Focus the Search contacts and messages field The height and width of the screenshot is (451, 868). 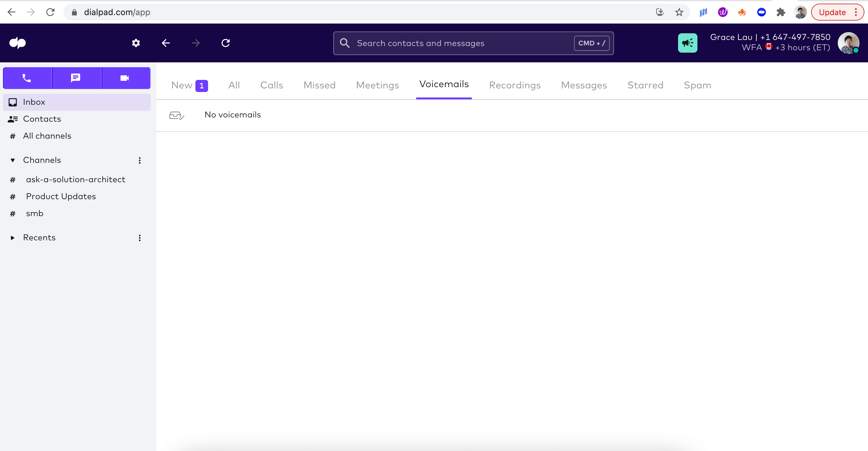pos(473,43)
